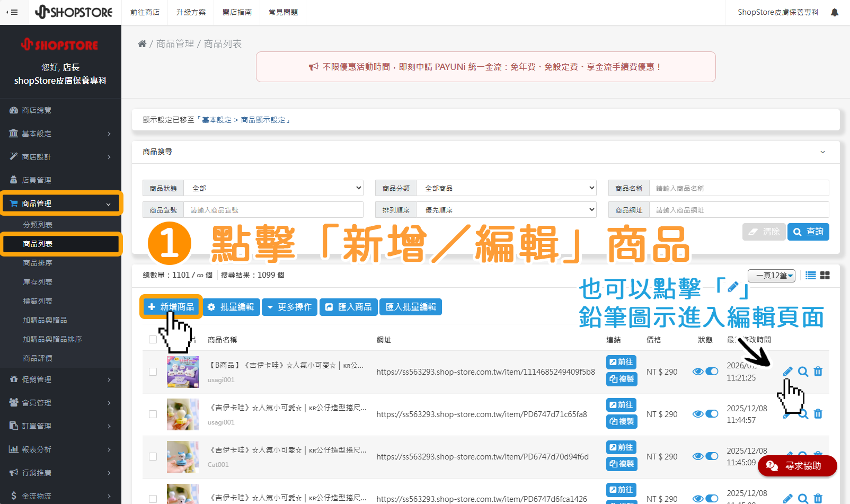Click the 新增商品 button
The image size is (850, 504).
tap(171, 307)
